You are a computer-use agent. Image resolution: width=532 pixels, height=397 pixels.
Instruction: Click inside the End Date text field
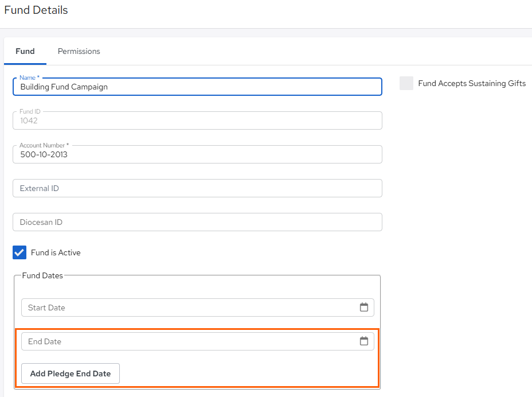point(190,341)
